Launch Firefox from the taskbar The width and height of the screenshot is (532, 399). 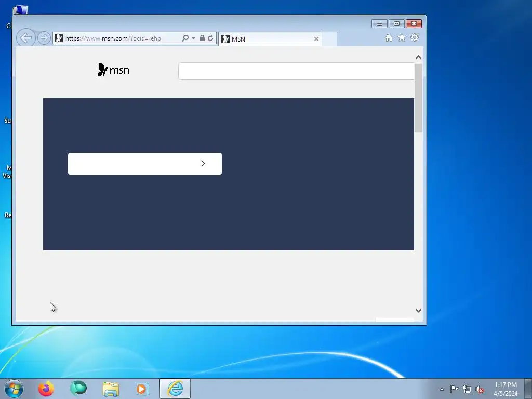pyautogui.click(x=46, y=389)
